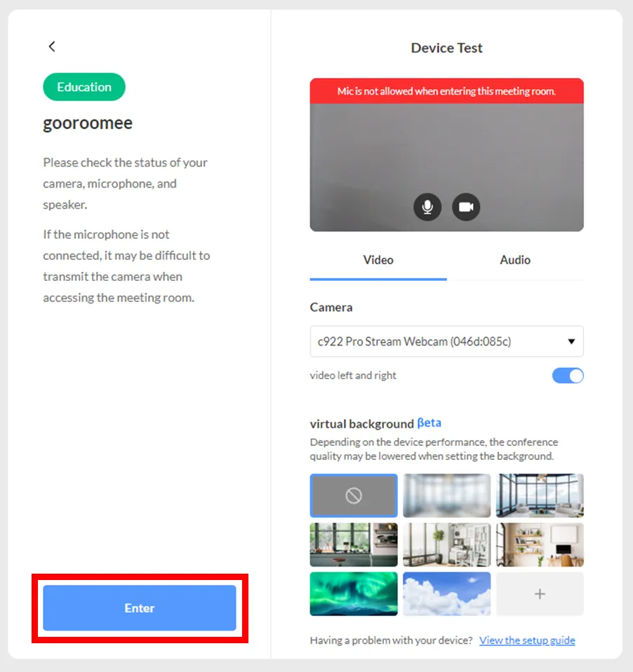
Task: Choose the blurred room background
Action: click(x=447, y=496)
